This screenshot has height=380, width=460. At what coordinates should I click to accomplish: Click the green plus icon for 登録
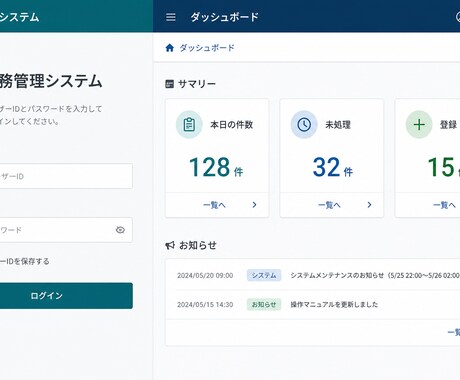pos(419,125)
